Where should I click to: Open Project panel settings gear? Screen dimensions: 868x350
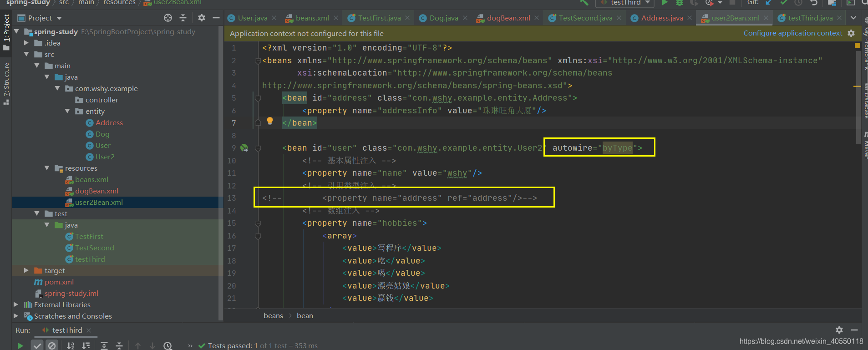click(x=202, y=18)
